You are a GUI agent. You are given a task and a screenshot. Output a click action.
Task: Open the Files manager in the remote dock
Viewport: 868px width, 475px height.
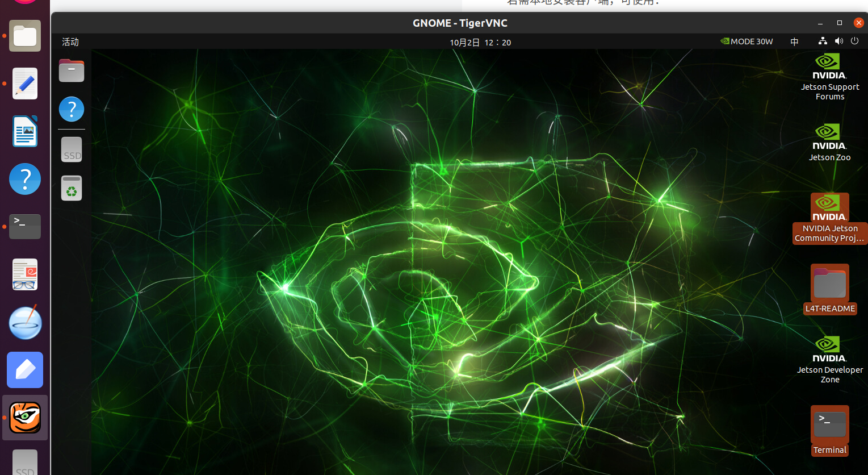(72, 70)
